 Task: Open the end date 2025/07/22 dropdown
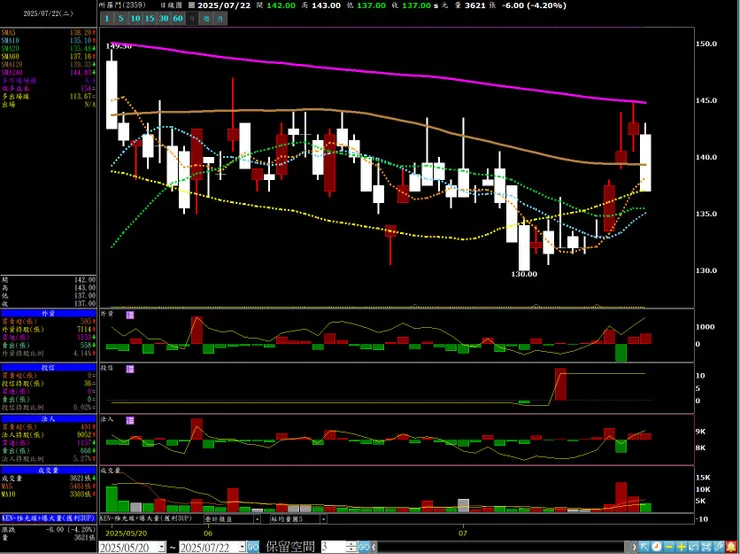[x=242, y=547]
